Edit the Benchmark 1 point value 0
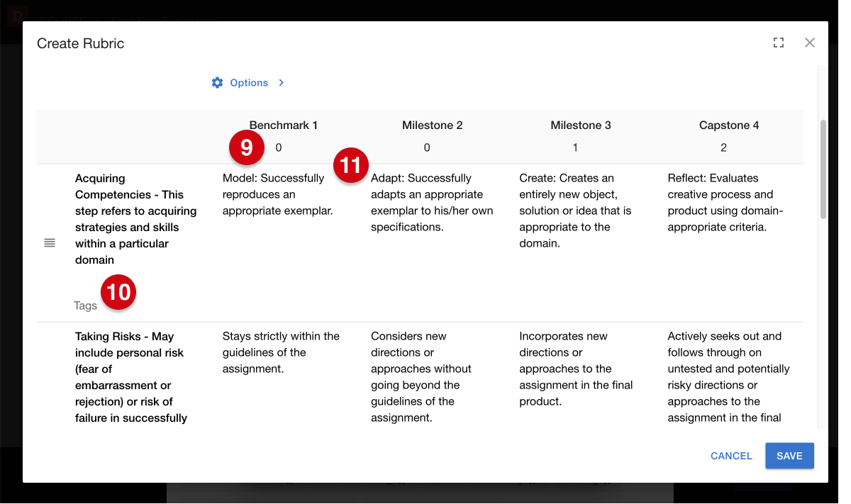851x504 pixels. (x=279, y=147)
